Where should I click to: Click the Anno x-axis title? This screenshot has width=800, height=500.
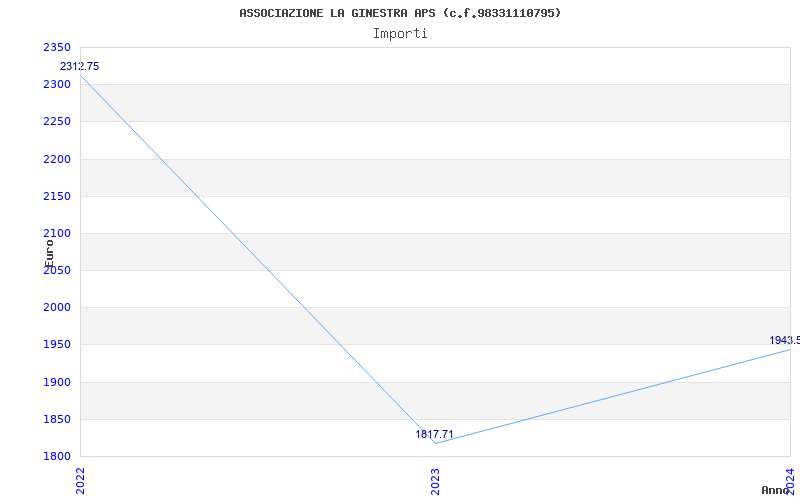click(776, 490)
